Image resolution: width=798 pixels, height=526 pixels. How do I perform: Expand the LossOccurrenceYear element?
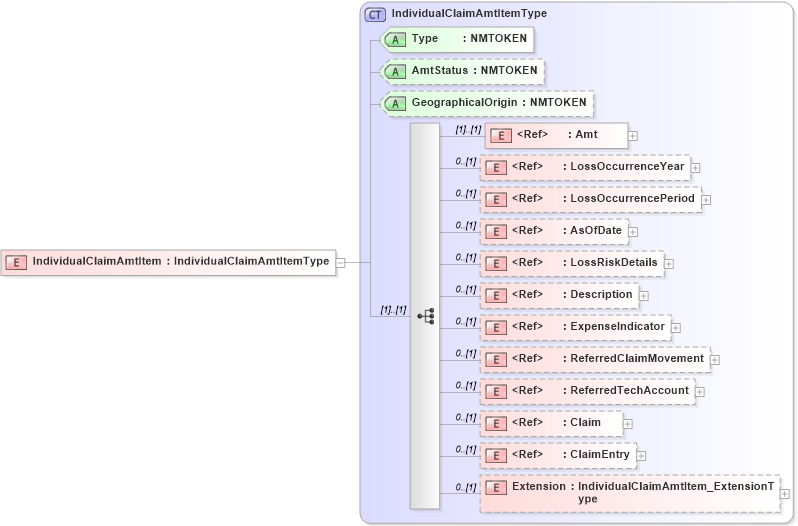[x=695, y=168]
